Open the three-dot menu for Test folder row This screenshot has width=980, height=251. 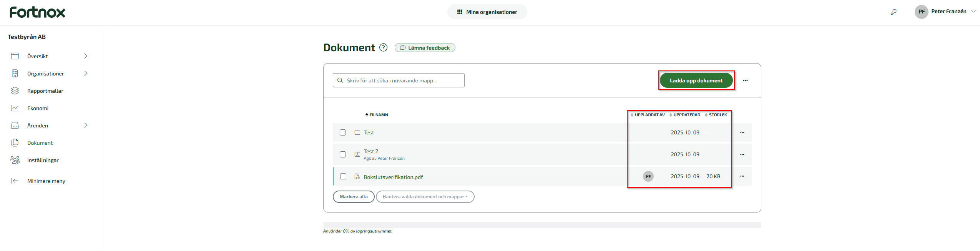[x=742, y=132]
